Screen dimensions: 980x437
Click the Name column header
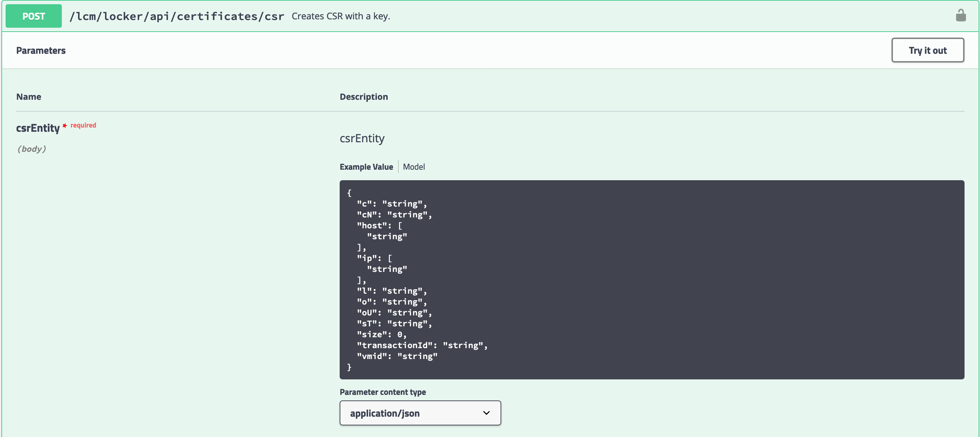tap(28, 97)
